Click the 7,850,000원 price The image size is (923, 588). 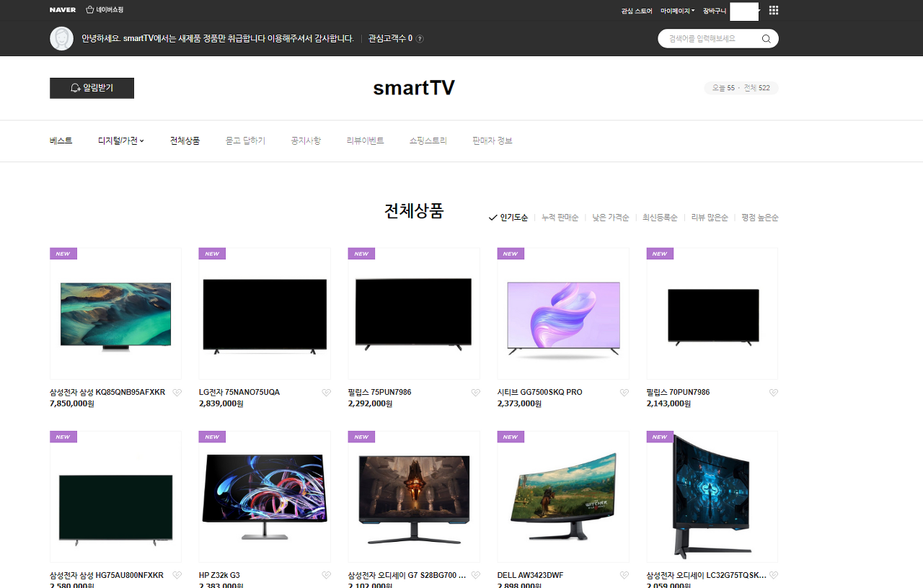[72, 404]
